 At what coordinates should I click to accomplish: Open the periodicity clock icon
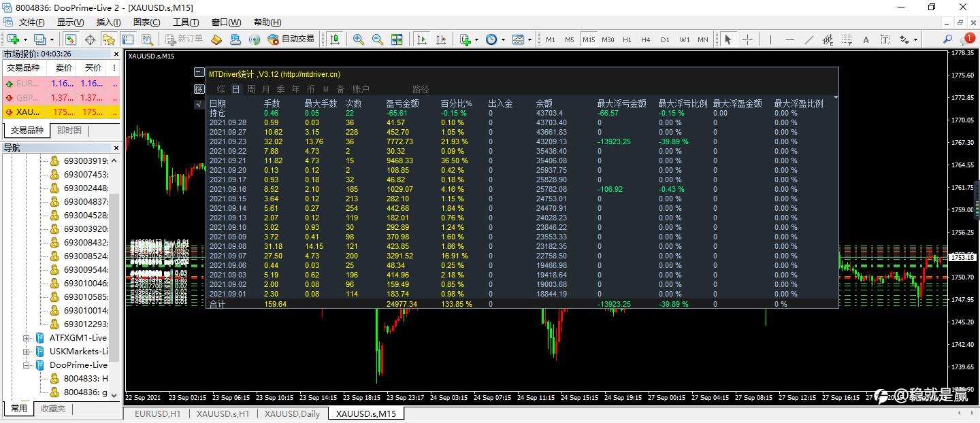[491, 39]
